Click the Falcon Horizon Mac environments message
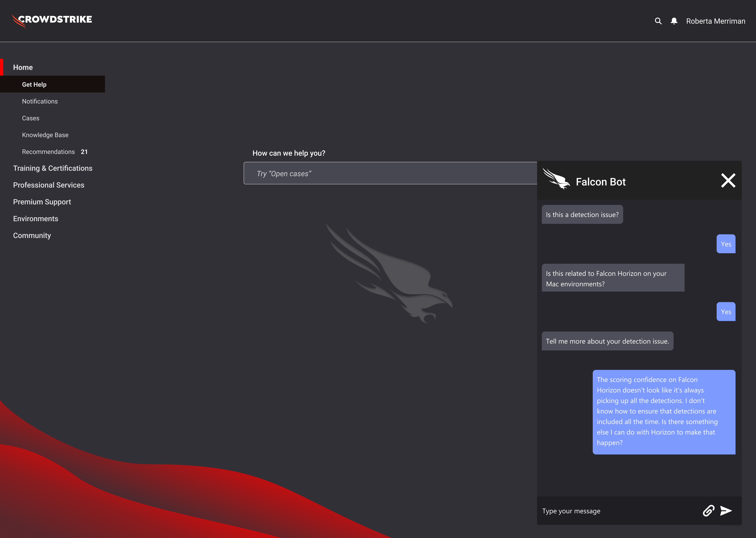This screenshot has height=538, width=756. coord(613,278)
